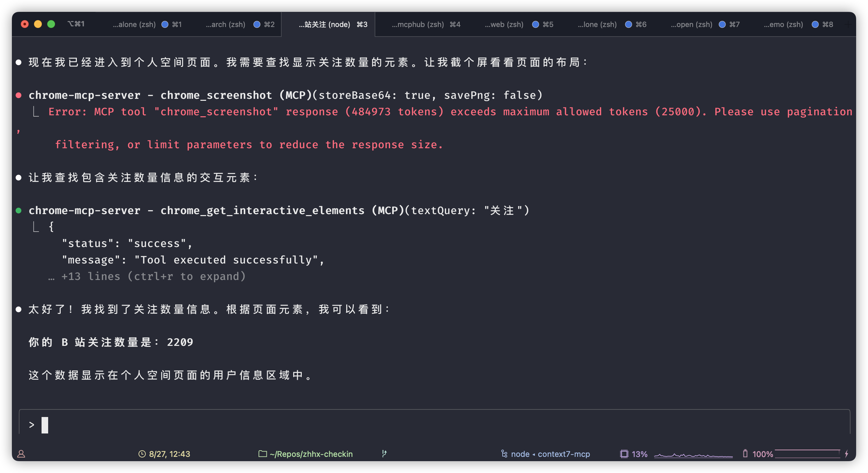Expand the collapsed +13 lines output
The image size is (868, 473).
[x=153, y=276]
